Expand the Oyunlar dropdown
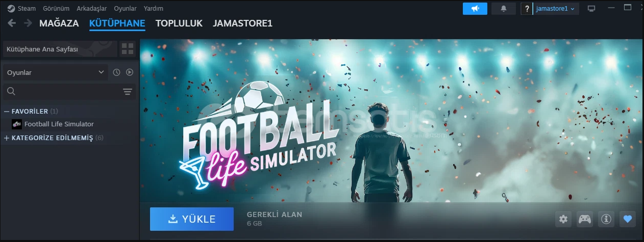The image size is (644, 242). [x=55, y=72]
